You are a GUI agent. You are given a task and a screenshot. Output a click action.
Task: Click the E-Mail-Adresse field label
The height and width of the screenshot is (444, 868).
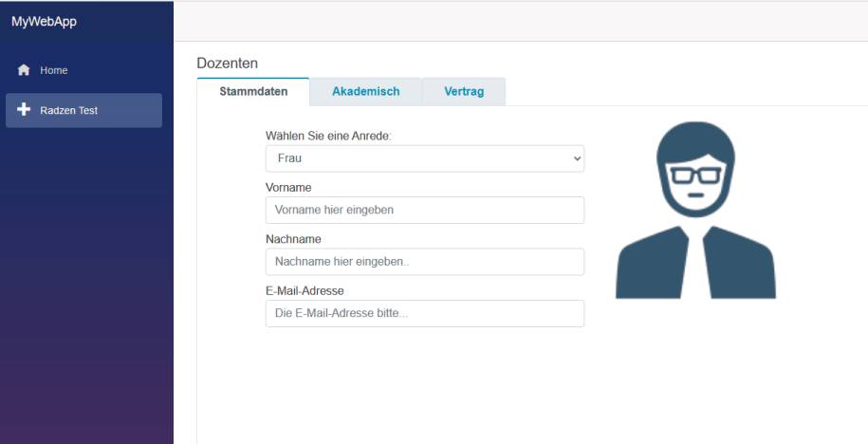click(x=305, y=290)
